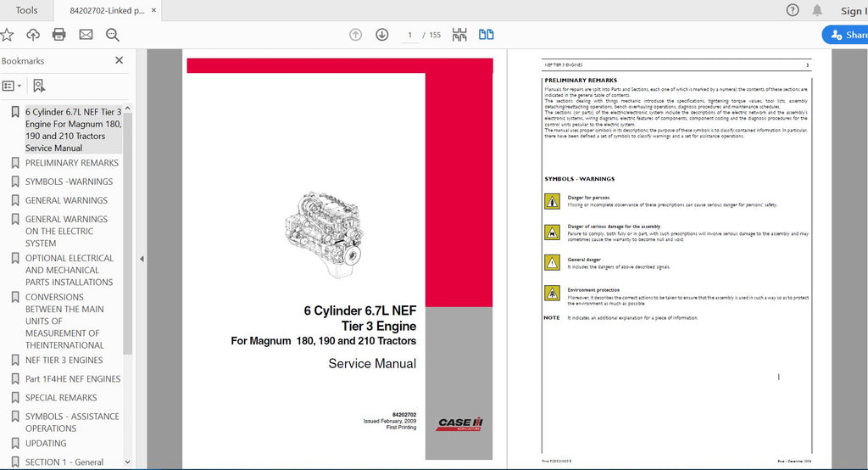Open Part 1F4HE NEF ENGINES bookmark
The height and width of the screenshot is (470, 868).
click(x=73, y=379)
